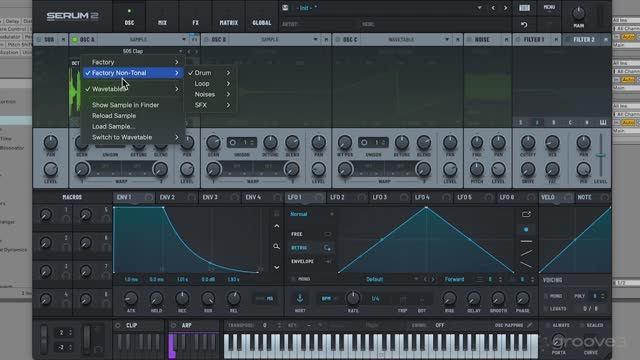This screenshot has height=360, width=640.
Task: Enable OSC B power button
Action: pos(206,40)
